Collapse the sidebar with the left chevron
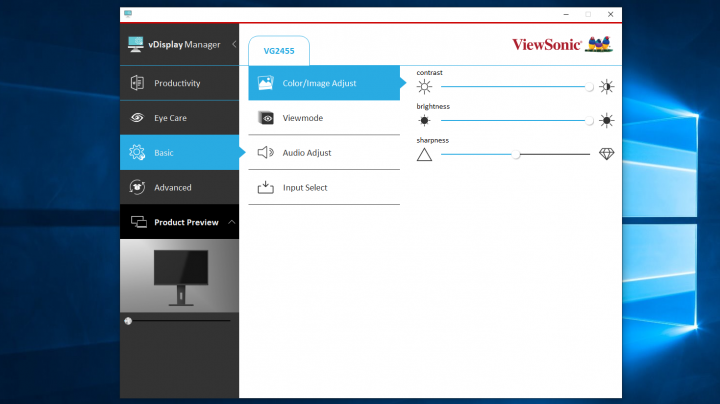The height and width of the screenshot is (404, 720). coord(234,44)
